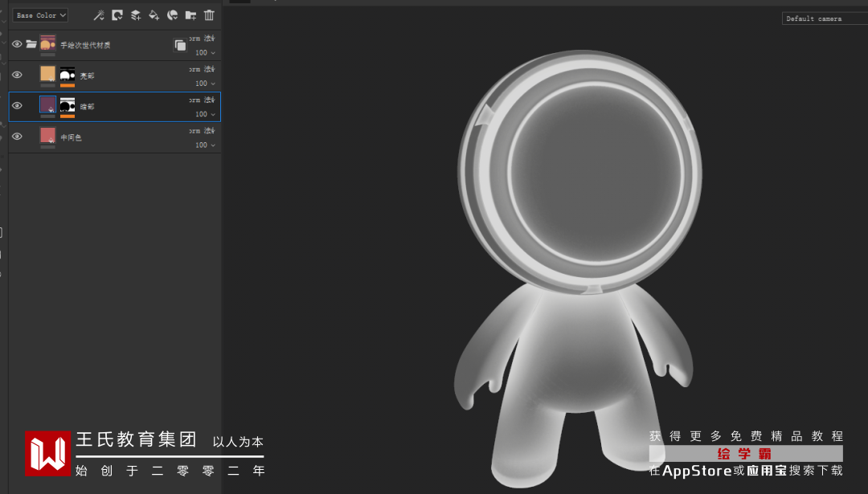The width and height of the screenshot is (868, 494).
Task: Click the 中间色 layer red fill thumbnail
Action: tap(47, 136)
